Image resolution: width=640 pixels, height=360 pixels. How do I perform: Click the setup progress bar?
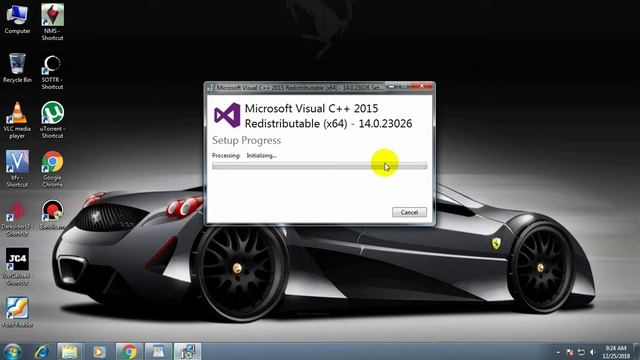pos(320,166)
